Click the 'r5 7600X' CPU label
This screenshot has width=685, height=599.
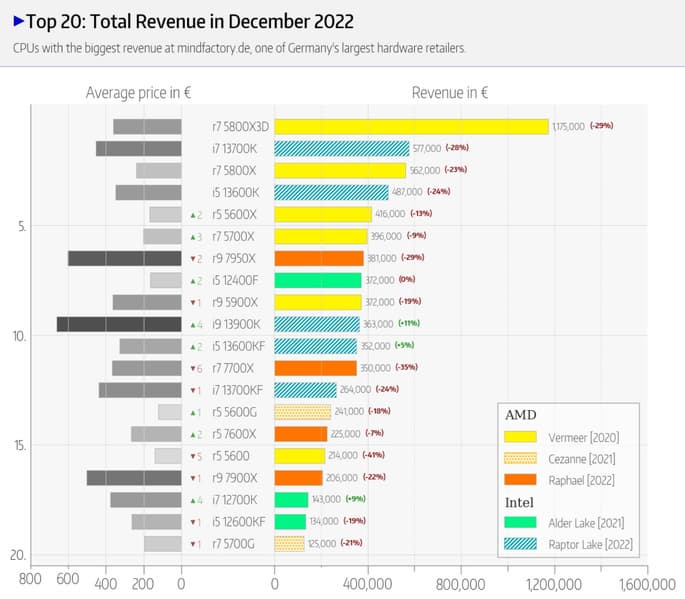click(x=234, y=434)
